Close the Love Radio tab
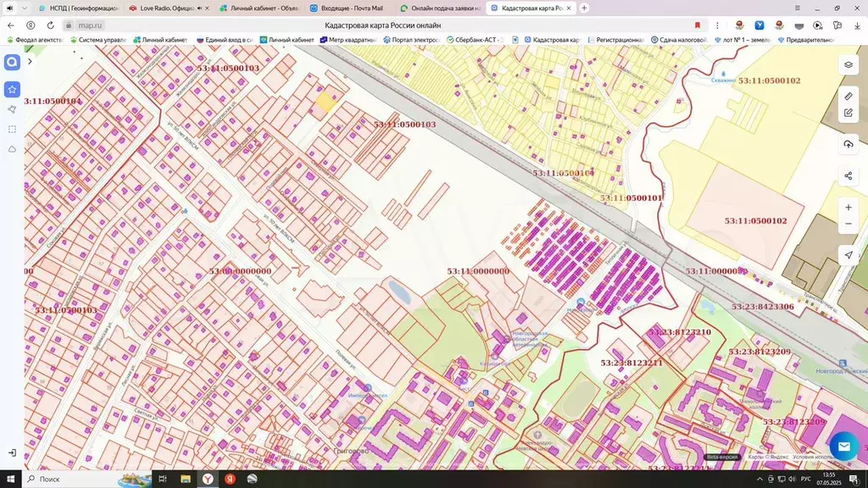Screen dimensions: 868x488 pyautogui.click(x=207, y=8)
